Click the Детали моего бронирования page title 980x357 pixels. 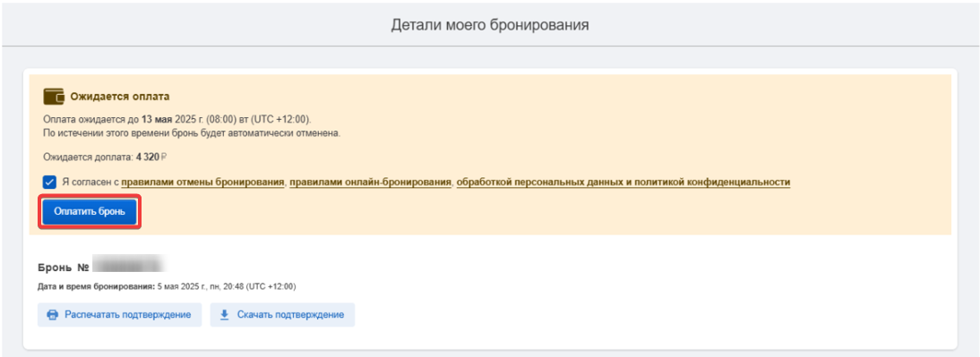(x=490, y=25)
